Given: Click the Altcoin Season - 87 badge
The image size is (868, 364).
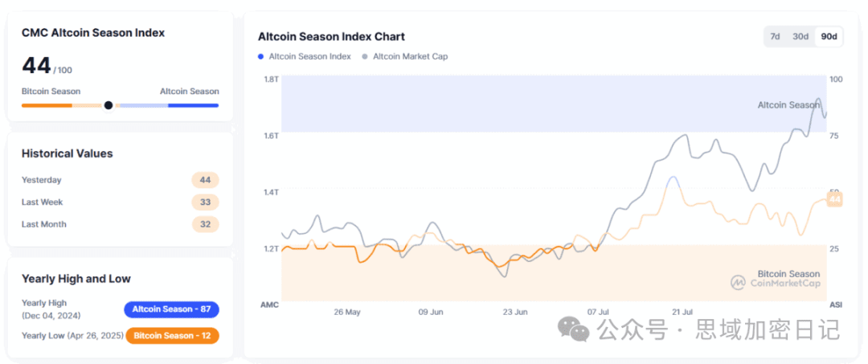Looking at the screenshot, I should (x=172, y=309).
